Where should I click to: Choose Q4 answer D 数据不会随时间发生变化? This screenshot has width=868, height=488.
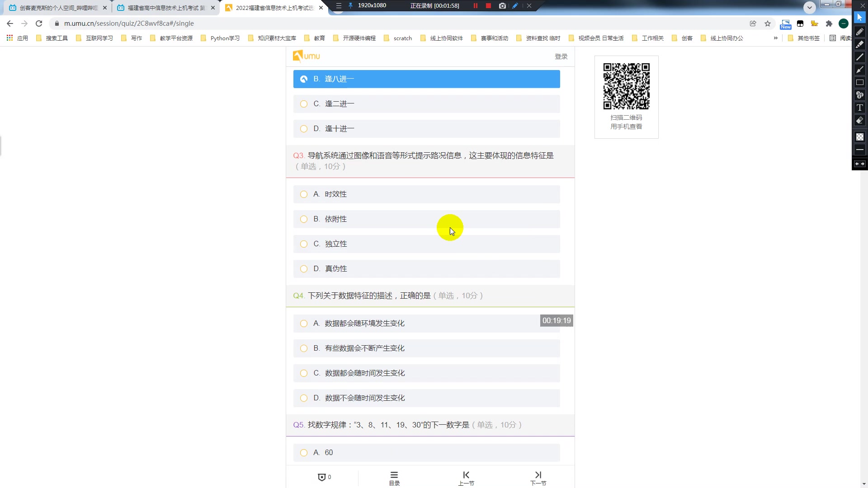tap(426, 398)
